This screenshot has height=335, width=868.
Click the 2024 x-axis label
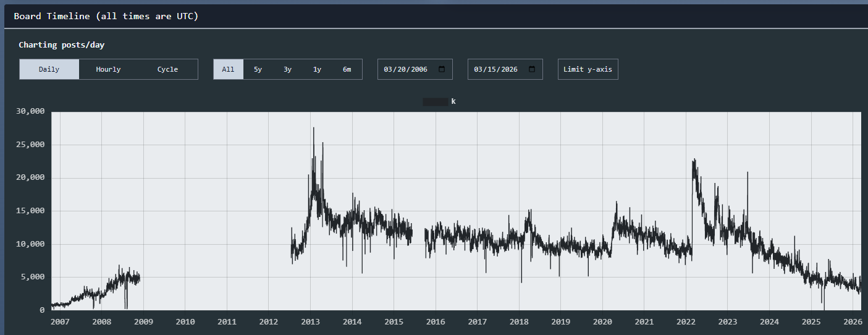pos(769,322)
